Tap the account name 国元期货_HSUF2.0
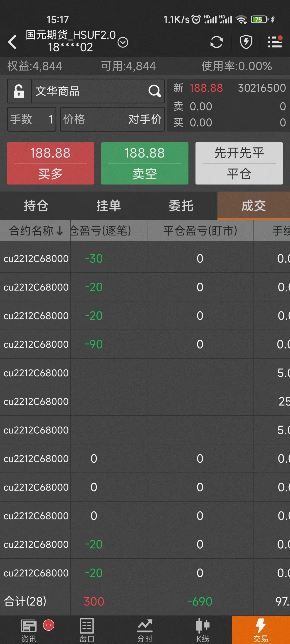This screenshot has height=644, width=290. click(x=71, y=35)
